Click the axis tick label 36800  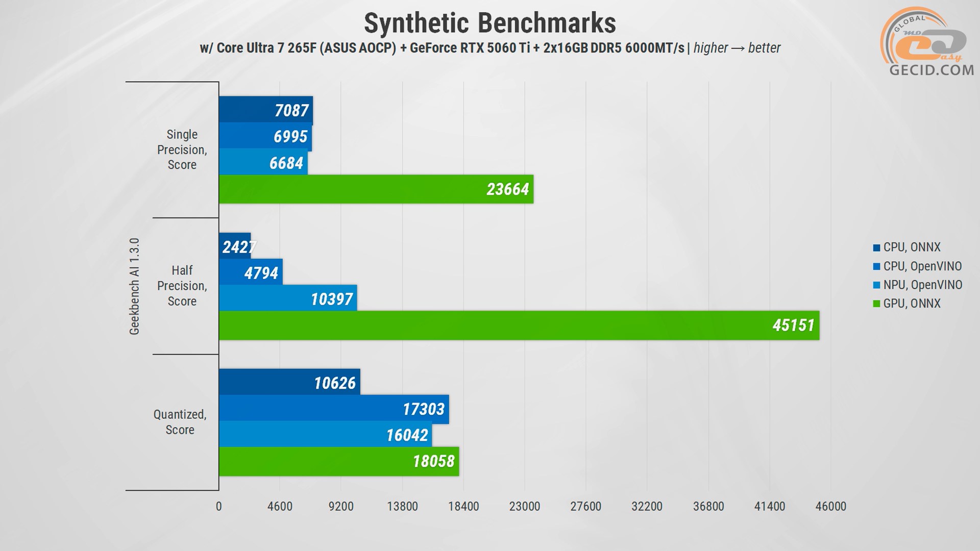coord(708,507)
